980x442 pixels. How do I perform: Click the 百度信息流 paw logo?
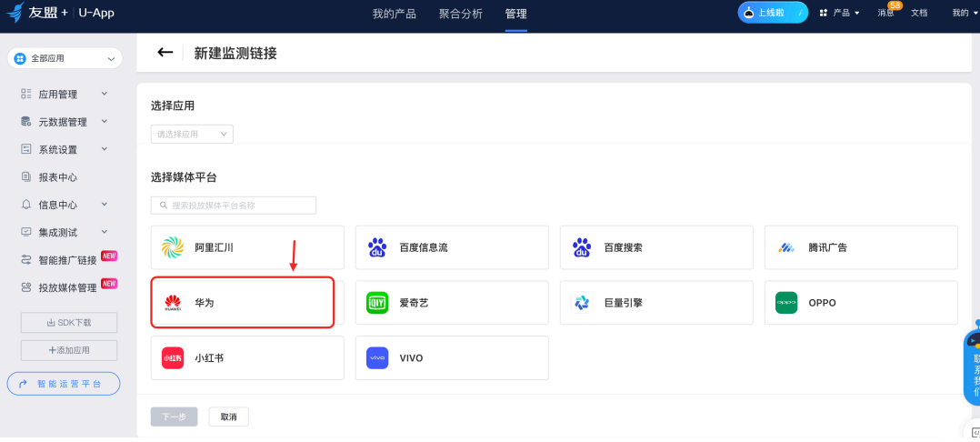click(377, 247)
